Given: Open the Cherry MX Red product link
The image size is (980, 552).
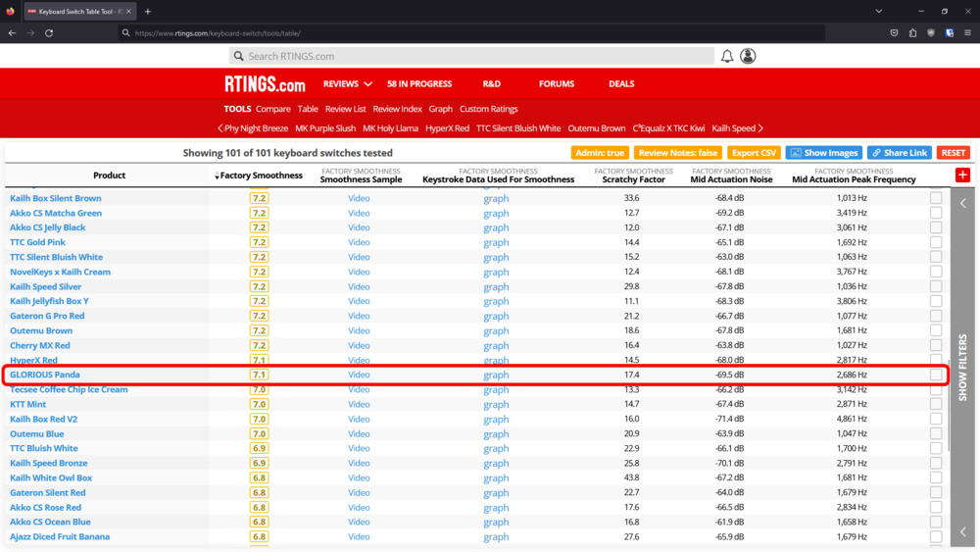Looking at the screenshot, I should [x=40, y=345].
